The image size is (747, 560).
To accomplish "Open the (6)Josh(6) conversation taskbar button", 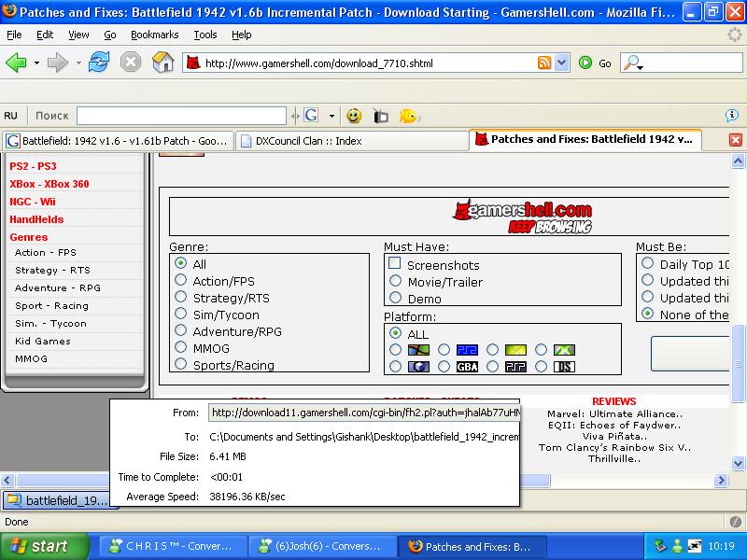I will pos(322,546).
